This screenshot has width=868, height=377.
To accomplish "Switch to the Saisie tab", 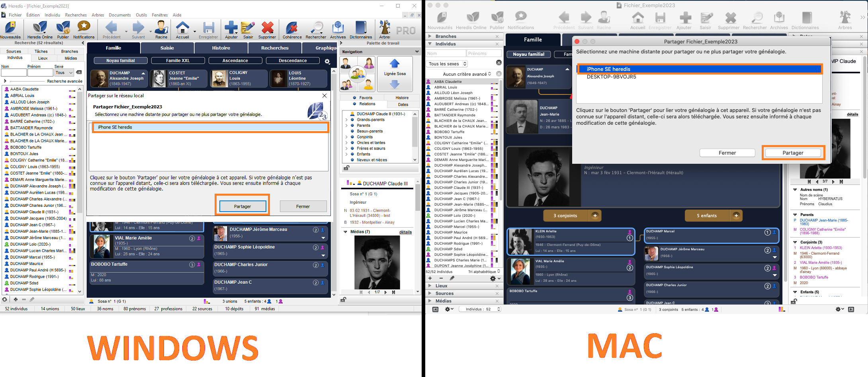I will pyautogui.click(x=167, y=48).
